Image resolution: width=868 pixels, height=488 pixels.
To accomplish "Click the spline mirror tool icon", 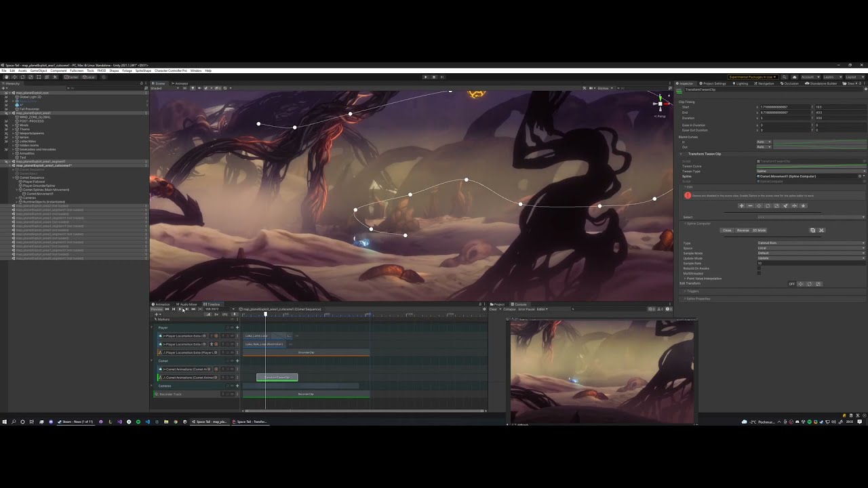I will coord(794,206).
